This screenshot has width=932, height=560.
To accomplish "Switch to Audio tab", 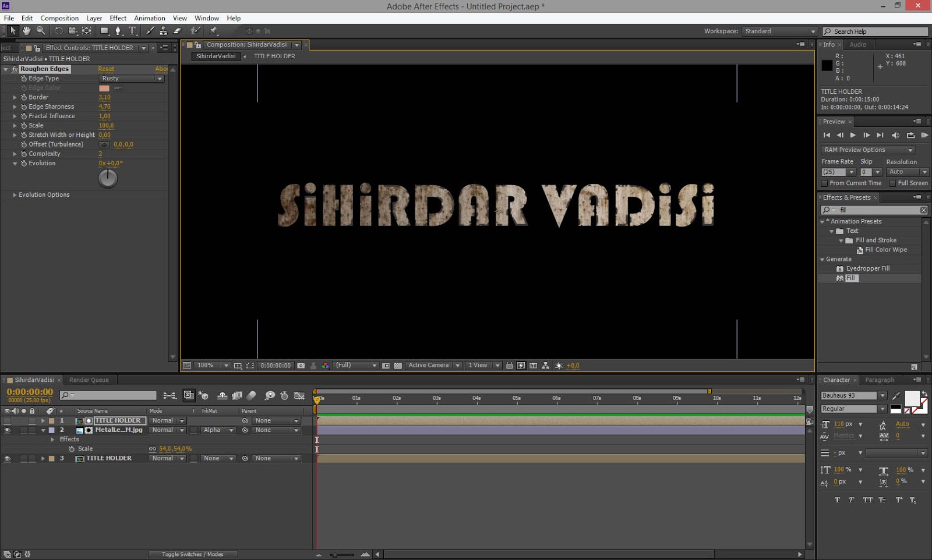I will (x=858, y=45).
